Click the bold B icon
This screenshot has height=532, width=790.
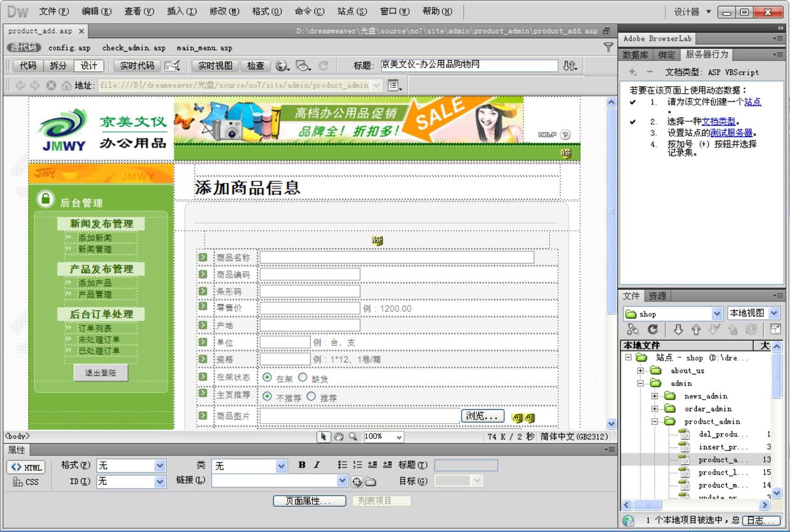[x=302, y=465]
